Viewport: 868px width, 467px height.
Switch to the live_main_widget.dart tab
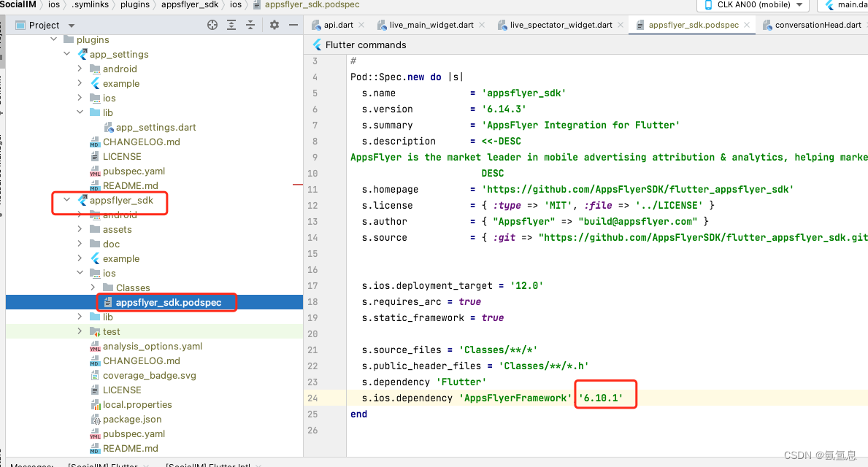(431, 25)
